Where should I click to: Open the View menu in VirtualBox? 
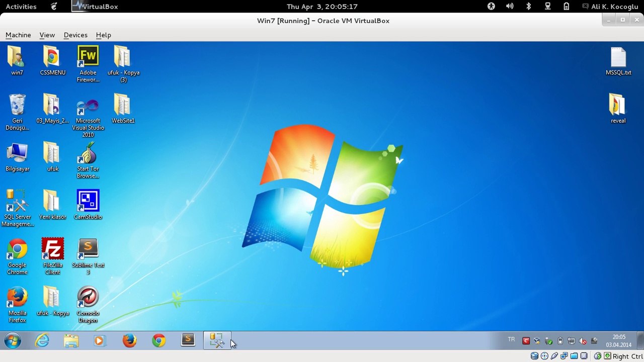coord(47,35)
